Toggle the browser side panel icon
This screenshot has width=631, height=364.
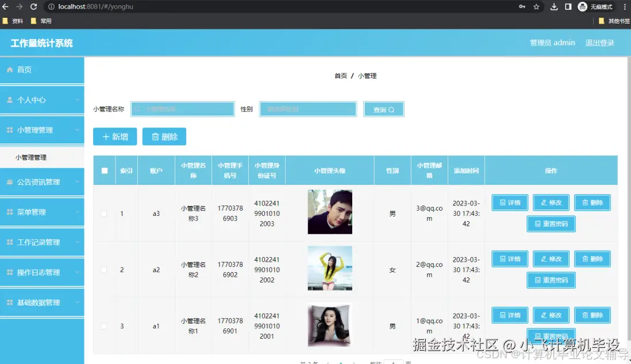(568, 6)
